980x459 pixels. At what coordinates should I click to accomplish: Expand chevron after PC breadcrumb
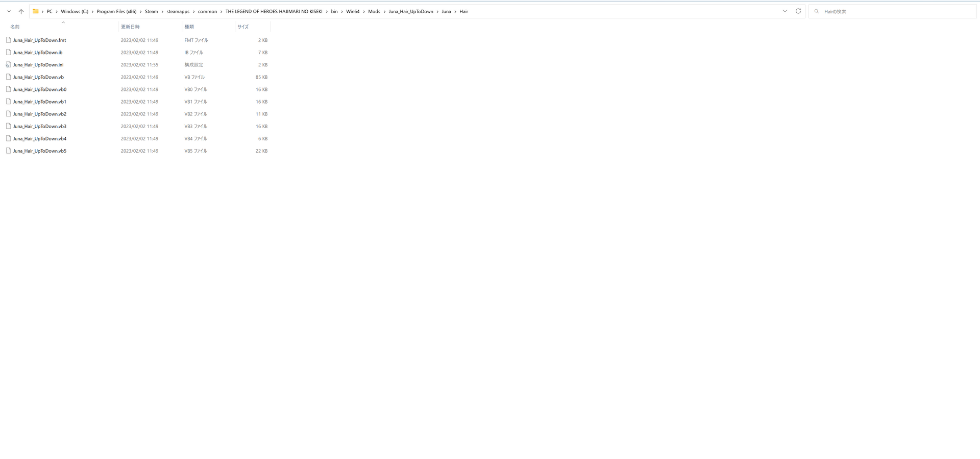[57, 11]
